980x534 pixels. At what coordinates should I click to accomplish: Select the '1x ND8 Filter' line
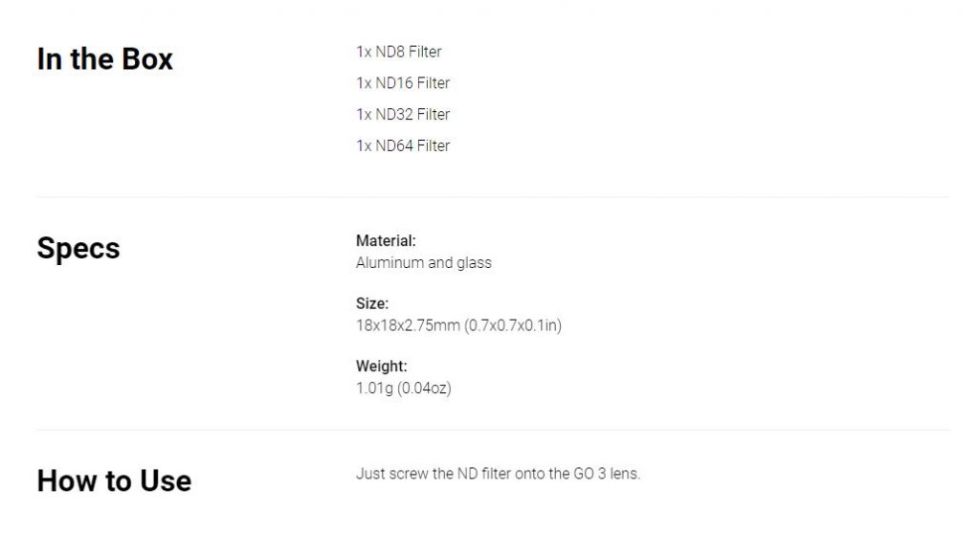click(x=399, y=52)
